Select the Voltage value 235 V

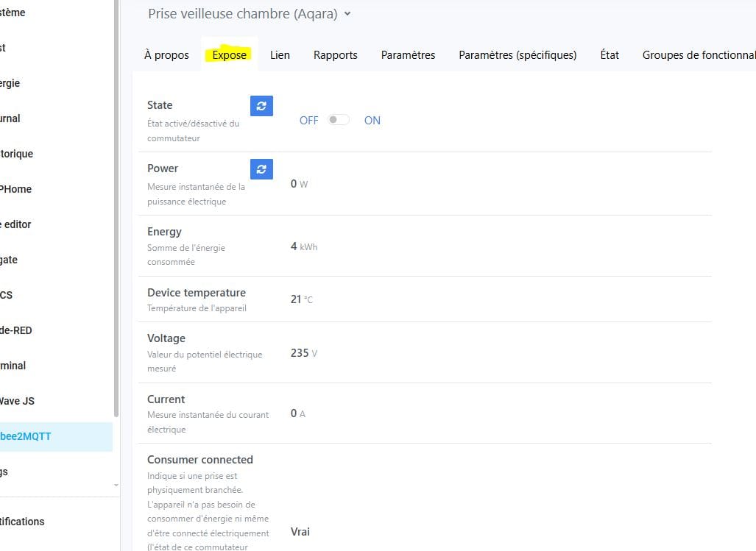pos(304,353)
